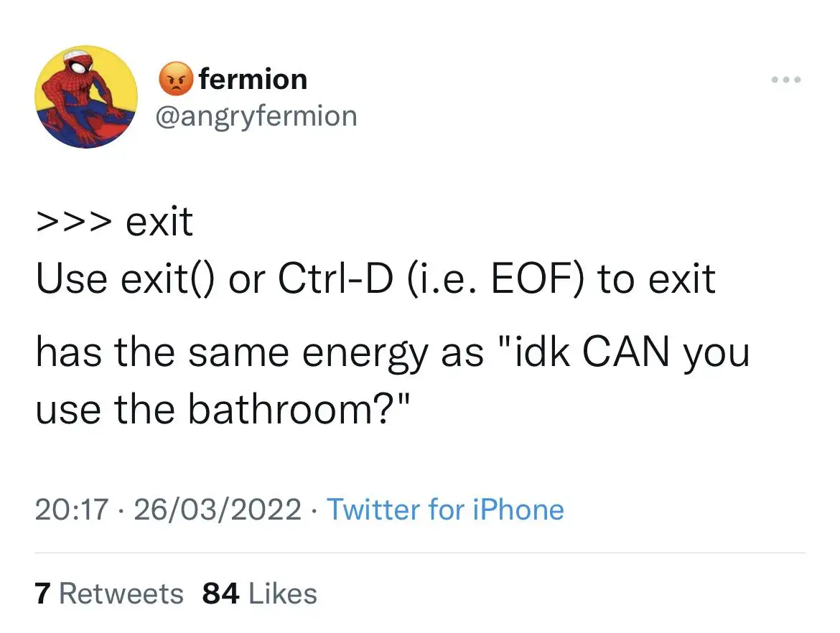Open the three-dot more options menu
This screenshot has height=633, width=840.
785,80
